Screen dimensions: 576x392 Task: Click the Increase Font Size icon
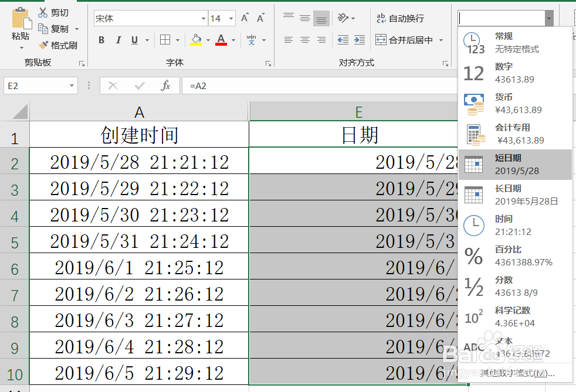click(x=243, y=17)
